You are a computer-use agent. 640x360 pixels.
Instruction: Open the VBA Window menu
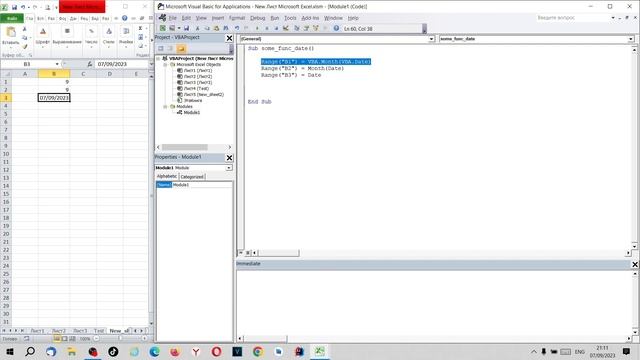333,18
